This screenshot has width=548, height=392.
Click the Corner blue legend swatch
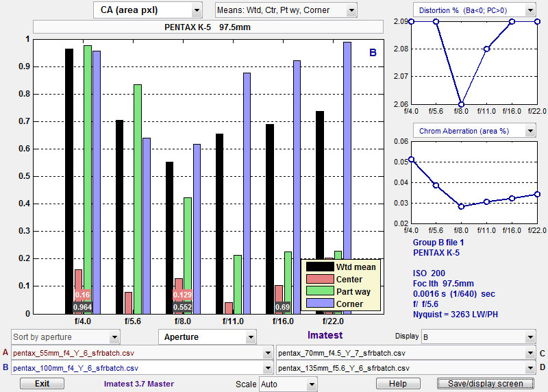(x=320, y=303)
